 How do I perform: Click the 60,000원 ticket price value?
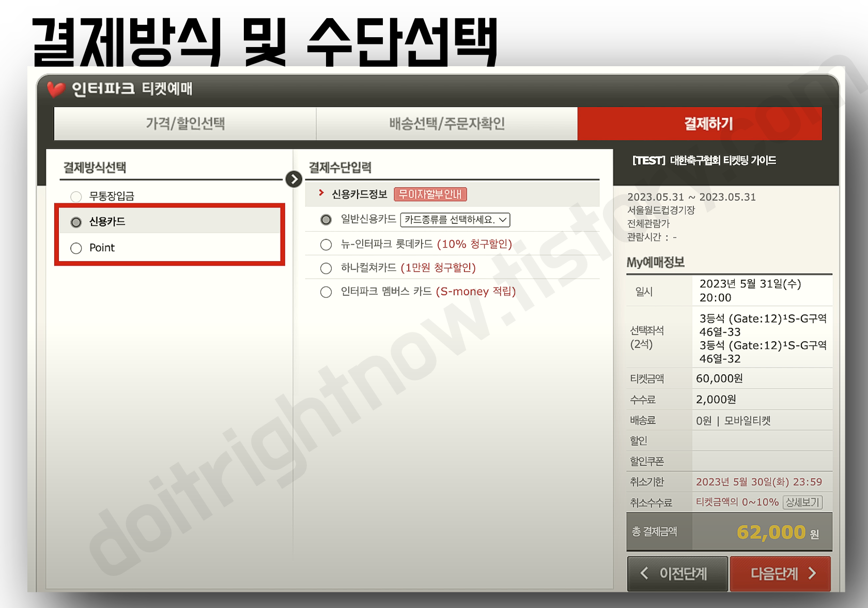tap(719, 378)
